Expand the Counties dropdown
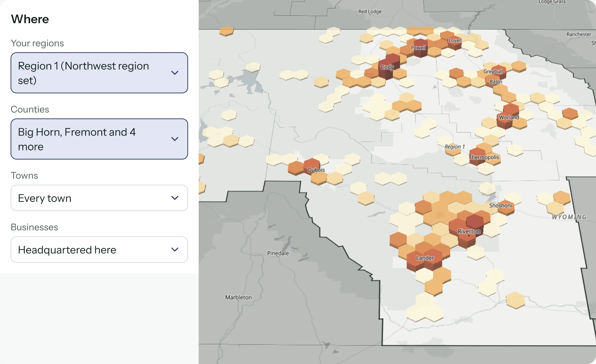The image size is (596, 364). point(99,139)
